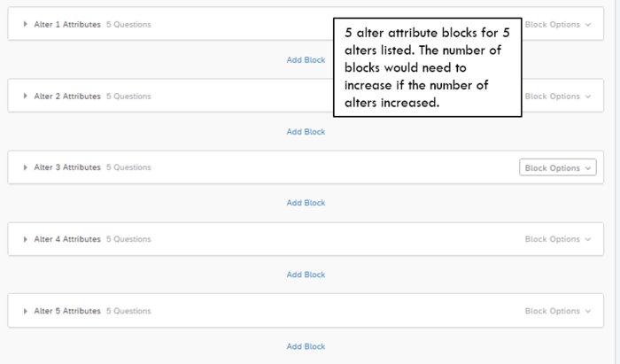Click the 5 Questions label of Alter 2

pyautogui.click(x=128, y=97)
